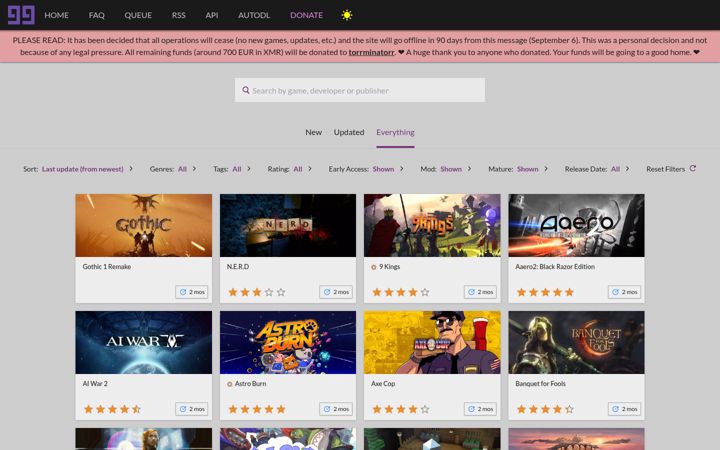Open the Gothic 1 Remake cover image
720x450 pixels.
click(144, 225)
